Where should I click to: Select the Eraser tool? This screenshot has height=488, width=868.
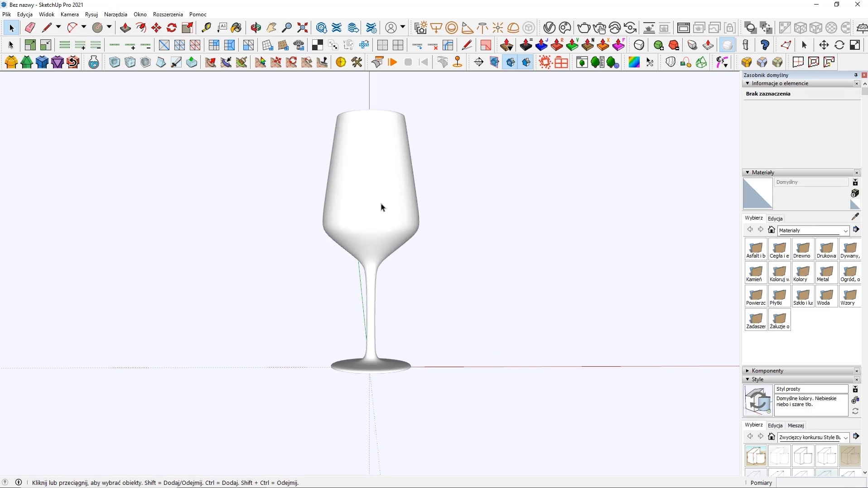[30, 28]
